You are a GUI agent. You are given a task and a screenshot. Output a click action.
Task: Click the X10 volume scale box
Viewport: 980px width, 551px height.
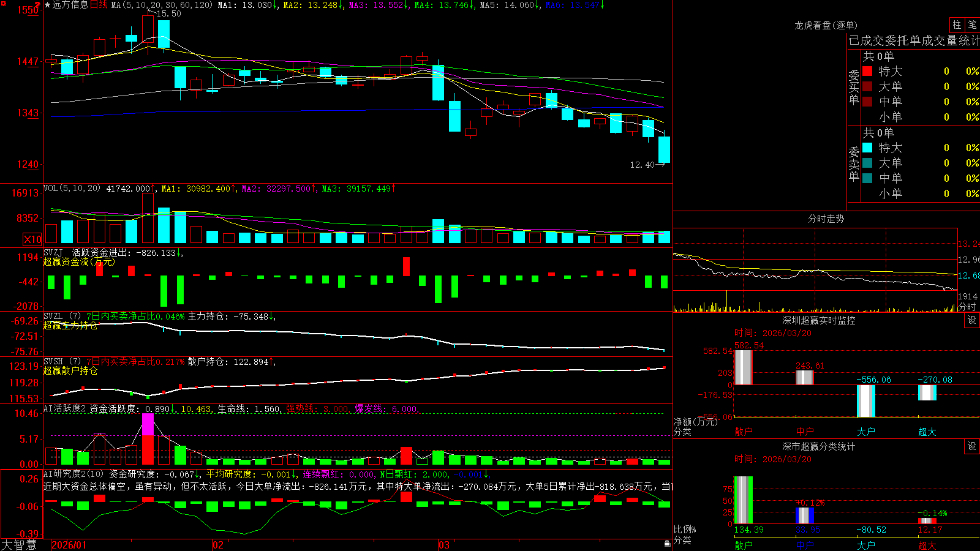tap(32, 239)
